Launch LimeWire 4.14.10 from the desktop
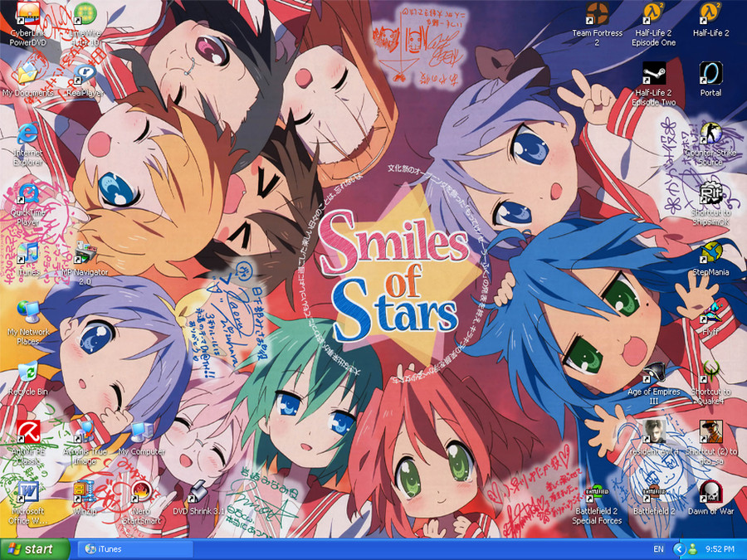The height and width of the screenshot is (560, 747). click(85, 14)
